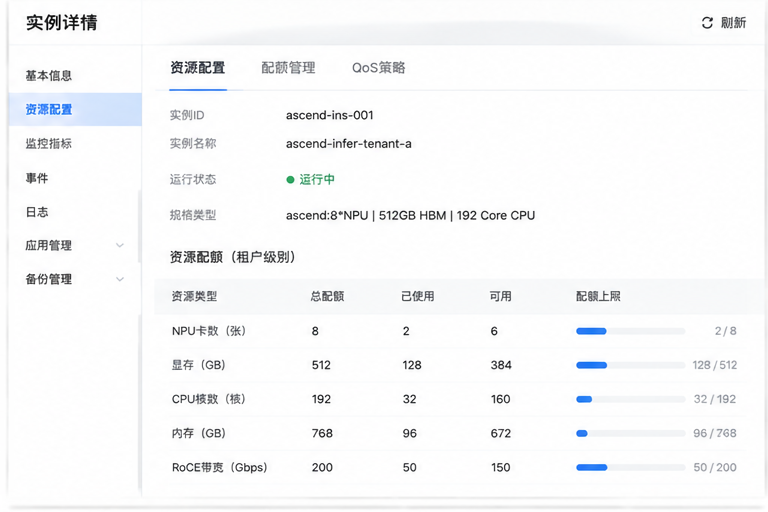Click the 刷新 button label
Screen dimensions: 768x512
(733, 23)
